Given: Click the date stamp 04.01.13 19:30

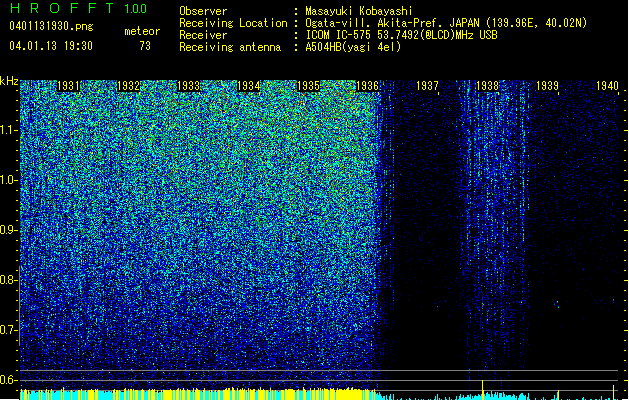Looking at the screenshot, I should coord(51,46).
